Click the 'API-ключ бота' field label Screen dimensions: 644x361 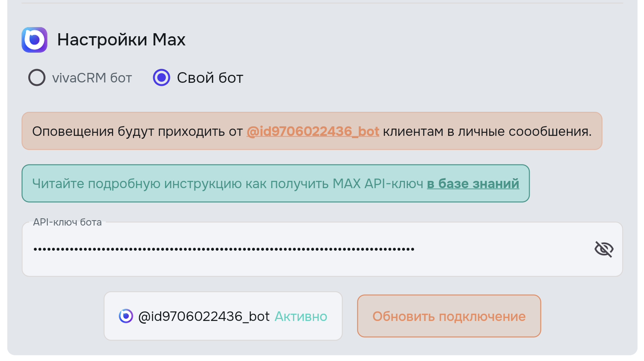(67, 222)
